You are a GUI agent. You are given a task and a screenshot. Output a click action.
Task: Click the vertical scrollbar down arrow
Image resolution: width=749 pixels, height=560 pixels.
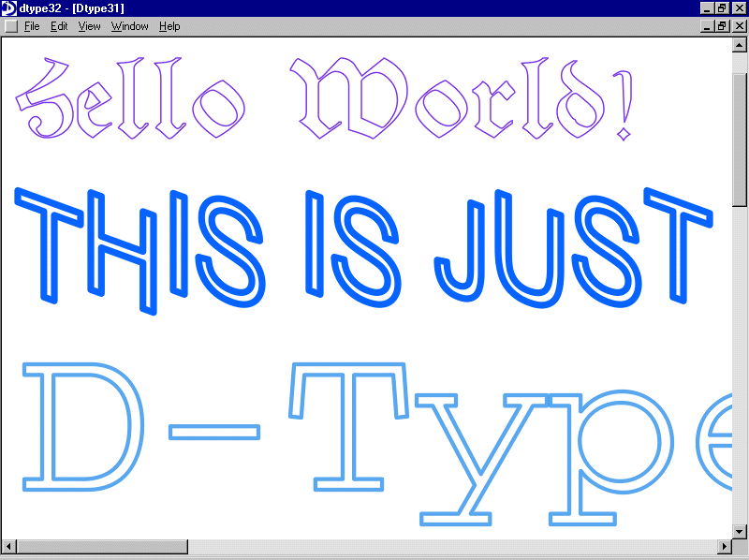click(x=740, y=531)
